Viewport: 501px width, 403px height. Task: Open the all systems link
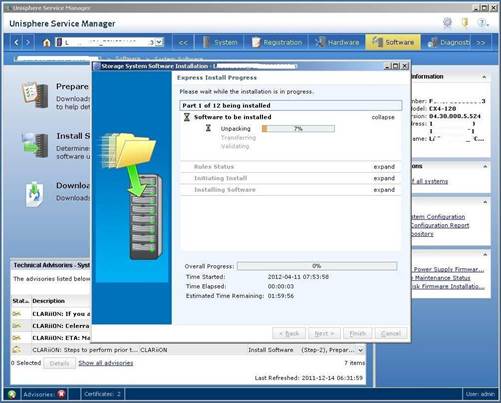pyautogui.click(x=430, y=181)
